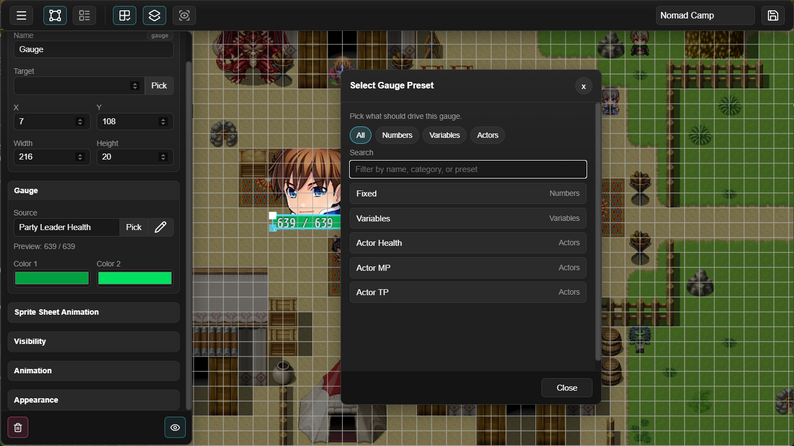Click Pick button next to Source
This screenshot has height=446, width=794.
coord(134,227)
